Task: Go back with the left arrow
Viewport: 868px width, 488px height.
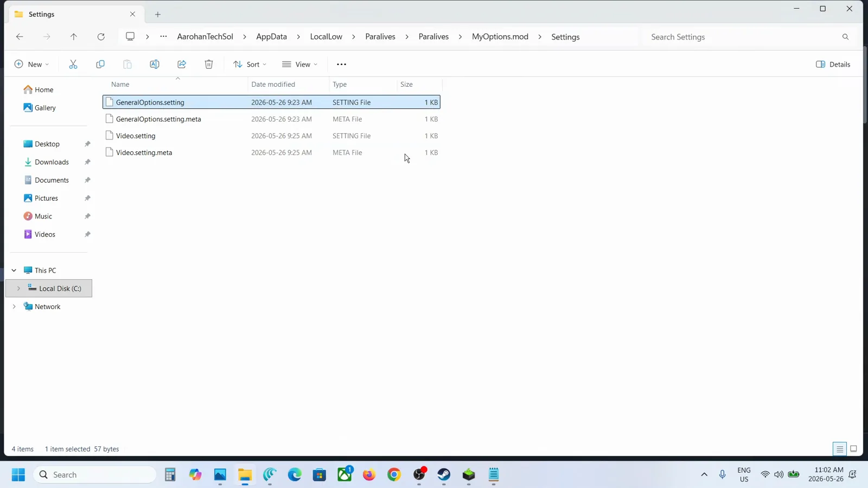Action: pyautogui.click(x=20, y=37)
